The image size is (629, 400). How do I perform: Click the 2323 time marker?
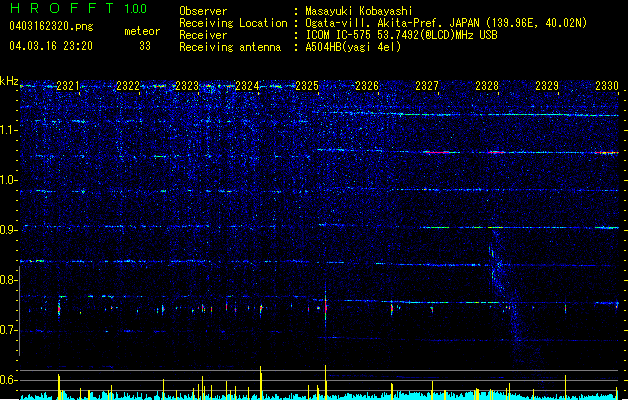click(187, 86)
